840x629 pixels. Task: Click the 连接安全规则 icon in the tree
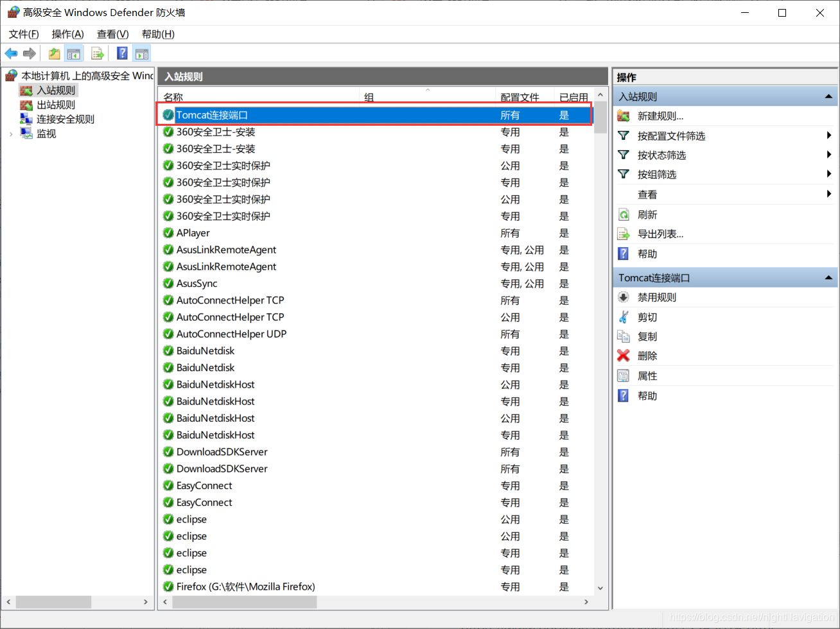26,119
